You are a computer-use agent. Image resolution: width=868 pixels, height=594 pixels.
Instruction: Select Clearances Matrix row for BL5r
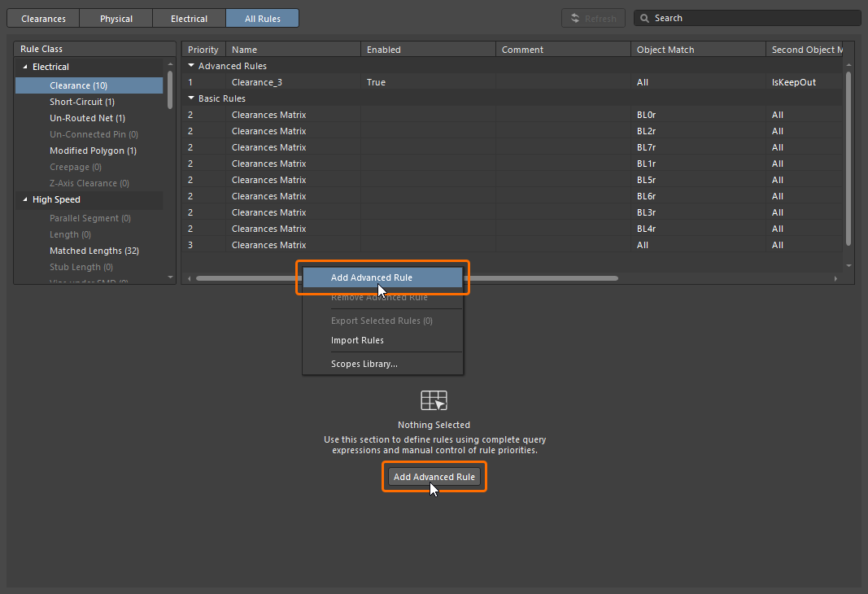[512, 180]
